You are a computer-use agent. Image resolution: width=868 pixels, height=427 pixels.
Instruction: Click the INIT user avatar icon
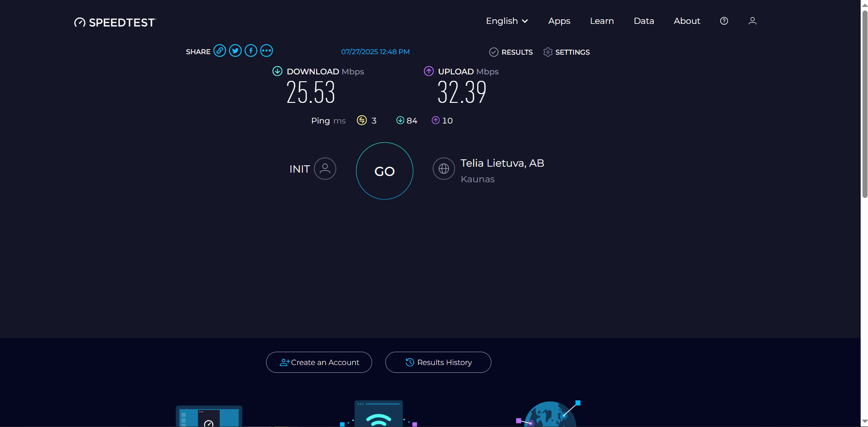point(325,169)
